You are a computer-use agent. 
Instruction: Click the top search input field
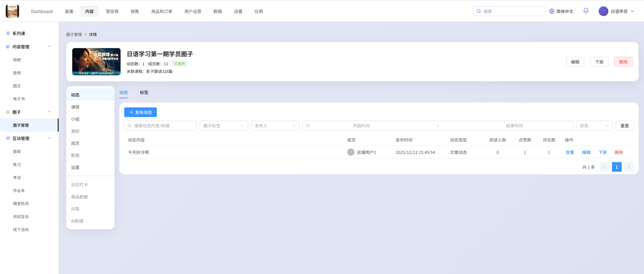click(x=509, y=11)
